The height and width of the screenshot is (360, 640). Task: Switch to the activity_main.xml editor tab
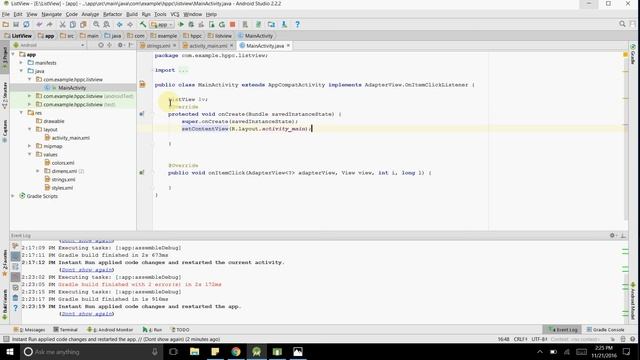(x=208, y=46)
